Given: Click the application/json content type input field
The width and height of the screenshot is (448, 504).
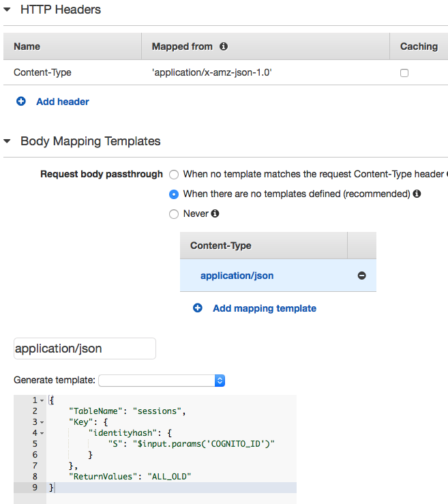Looking at the screenshot, I should click(x=85, y=349).
